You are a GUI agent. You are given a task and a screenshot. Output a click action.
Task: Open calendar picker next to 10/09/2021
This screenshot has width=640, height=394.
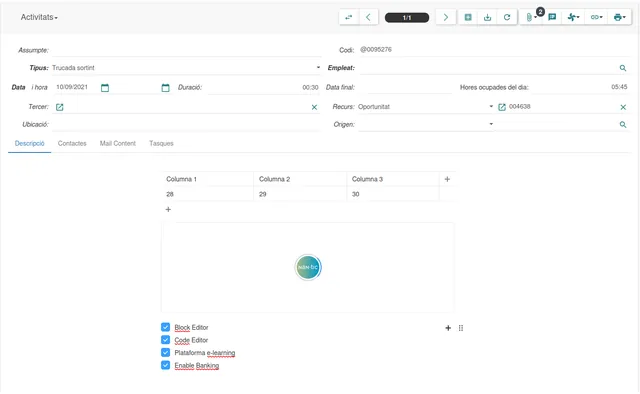click(x=105, y=87)
